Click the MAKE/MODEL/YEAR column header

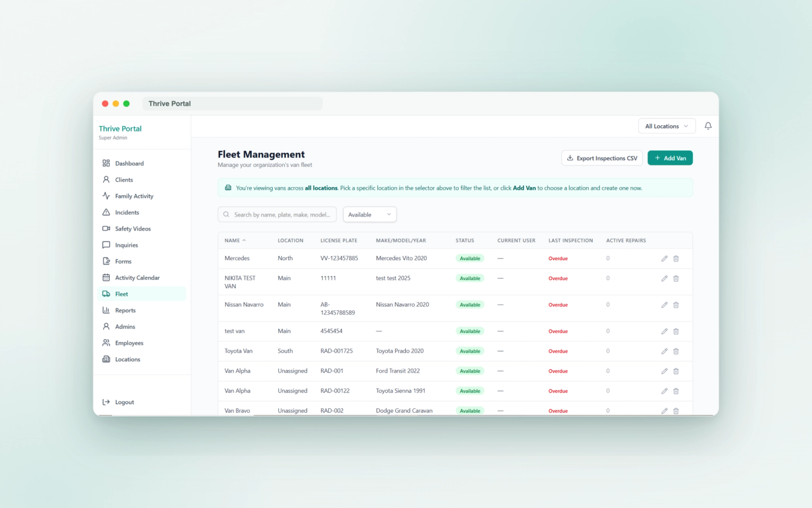tap(401, 240)
